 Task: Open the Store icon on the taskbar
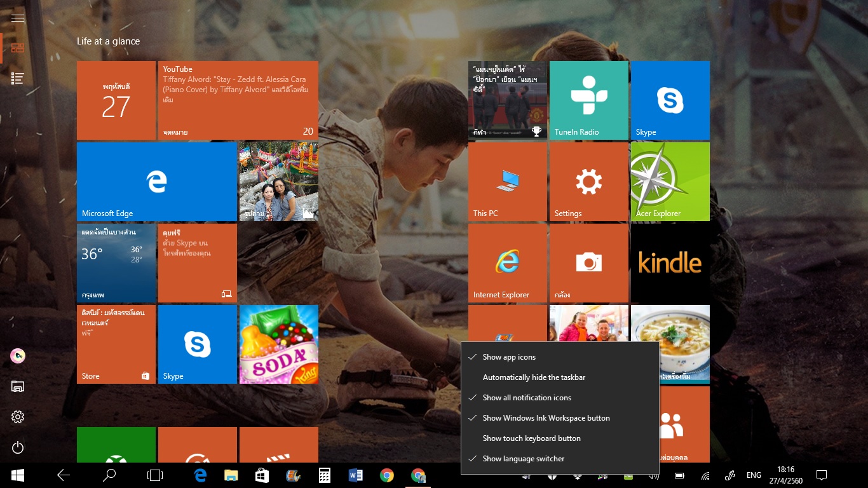(x=262, y=475)
